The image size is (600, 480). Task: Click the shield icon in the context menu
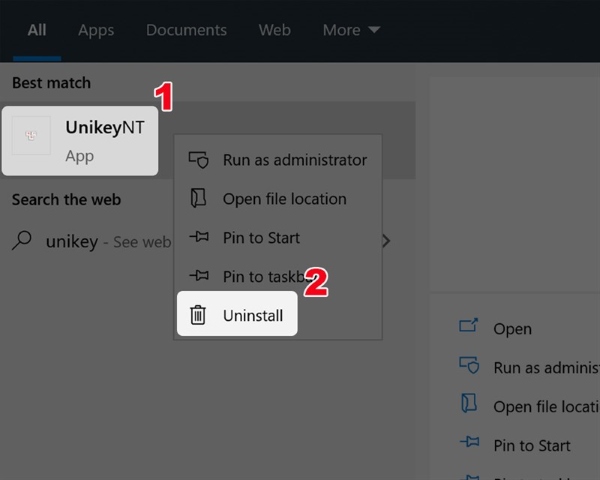(x=199, y=160)
